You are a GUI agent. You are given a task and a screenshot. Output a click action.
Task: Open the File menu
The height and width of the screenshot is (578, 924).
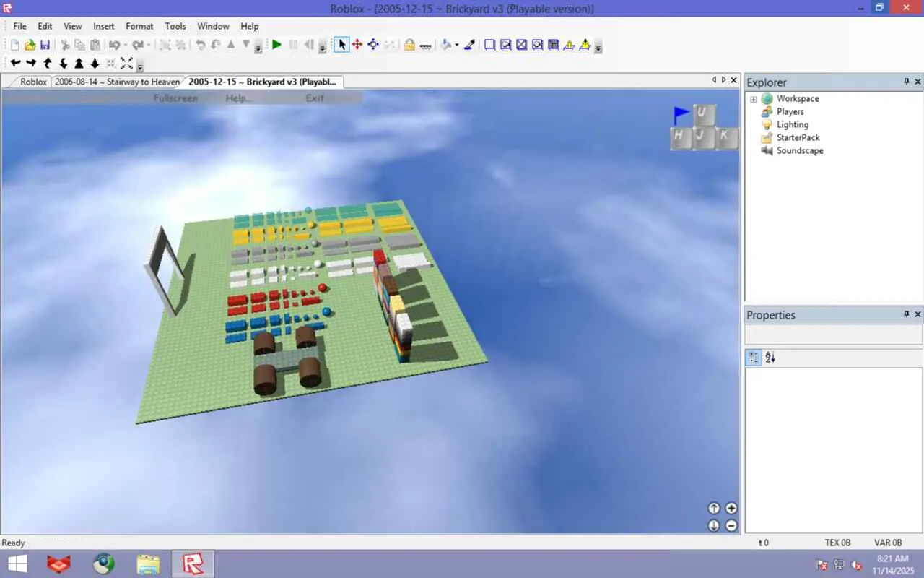[20, 26]
